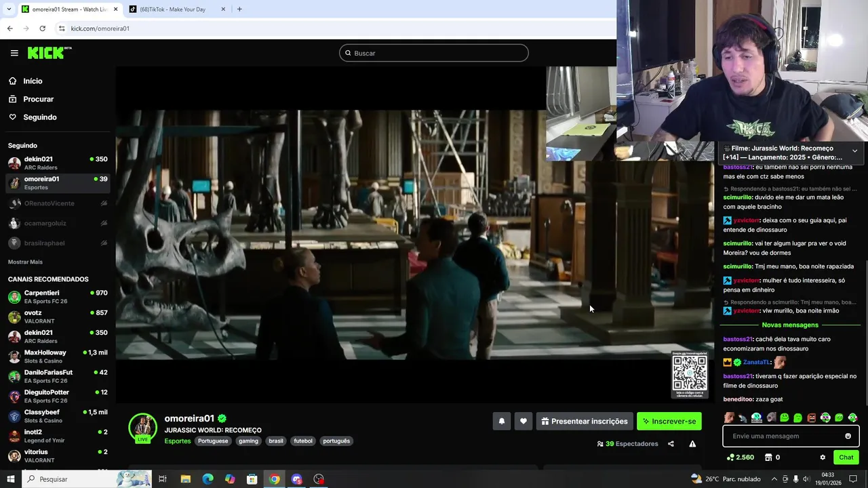868x488 pixels.
Task: Open chat settings gear
Action: point(823,457)
